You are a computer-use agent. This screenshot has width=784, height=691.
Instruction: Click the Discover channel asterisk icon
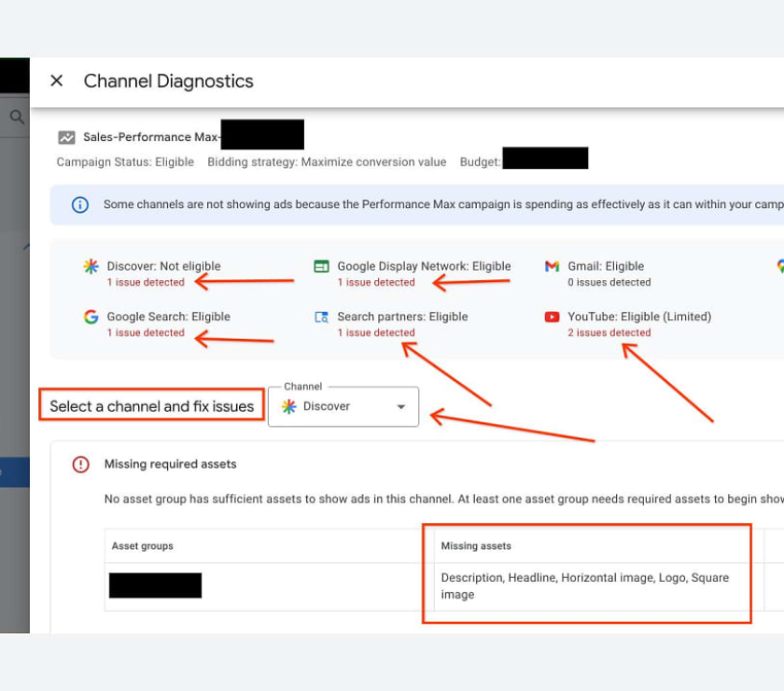point(91,266)
